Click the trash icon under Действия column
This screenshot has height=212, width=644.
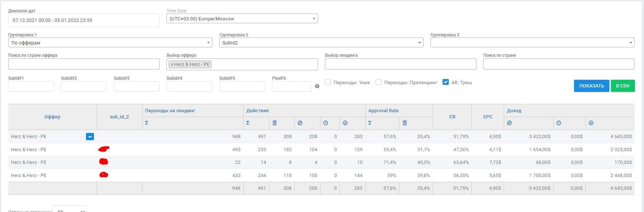pyautogui.click(x=275, y=123)
